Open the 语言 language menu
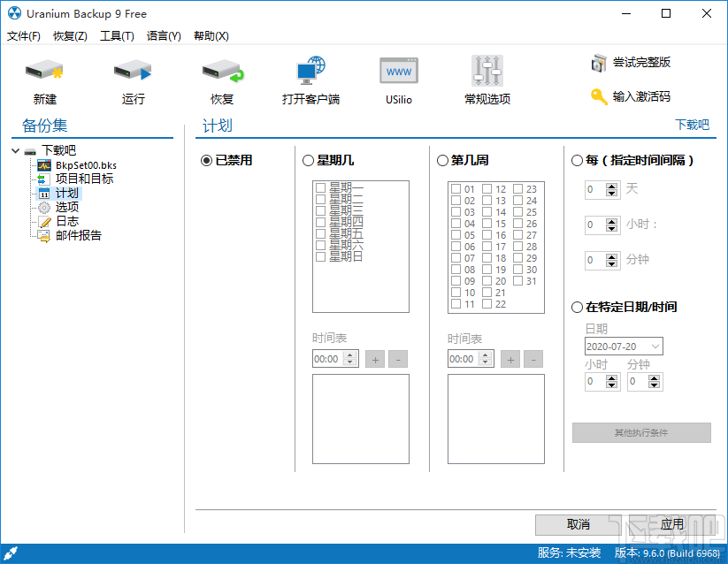Screen dimensions: 728x564 coord(163,36)
